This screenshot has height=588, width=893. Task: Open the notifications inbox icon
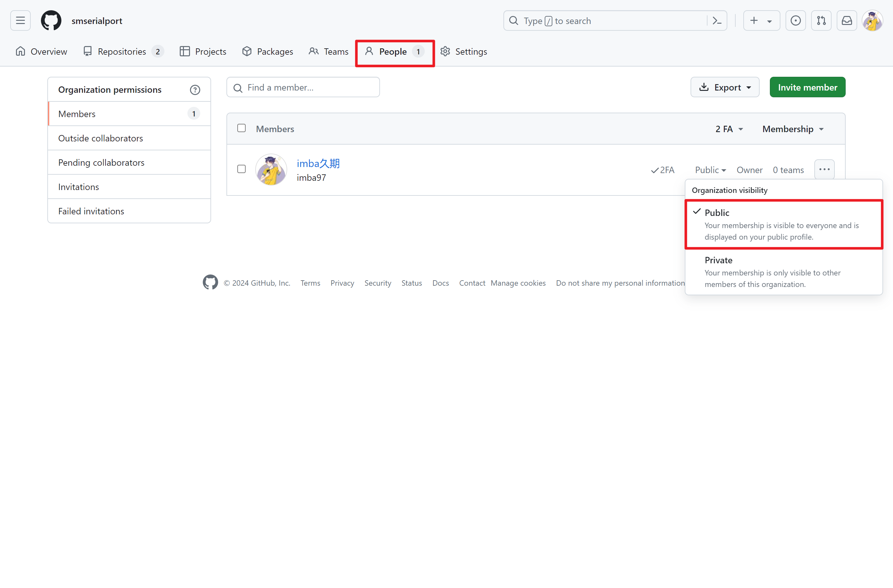(847, 21)
